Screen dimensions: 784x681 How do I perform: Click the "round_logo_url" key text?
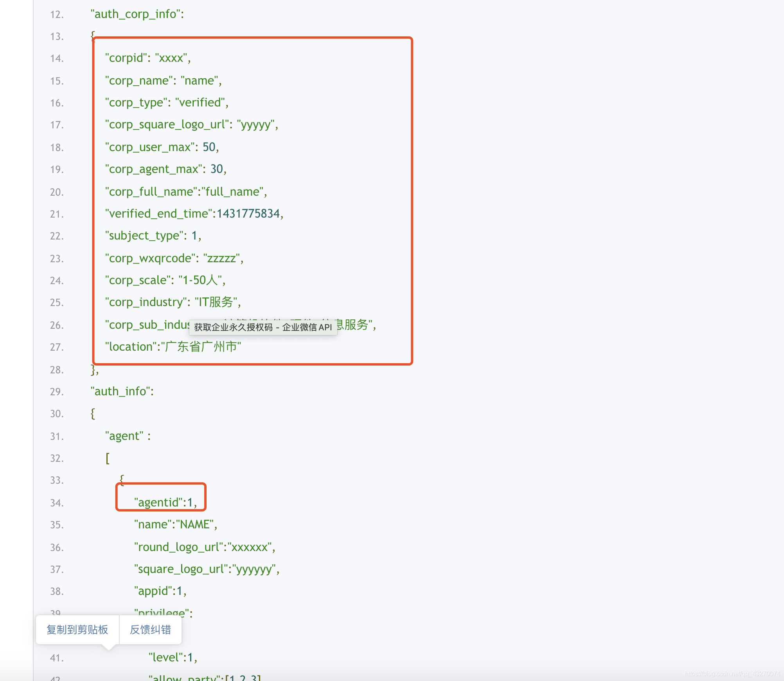click(x=179, y=547)
